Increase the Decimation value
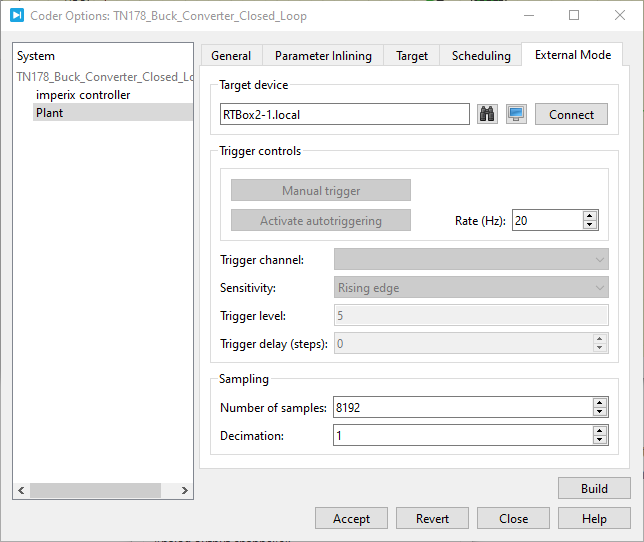The width and height of the screenshot is (644, 542). click(600, 431)
